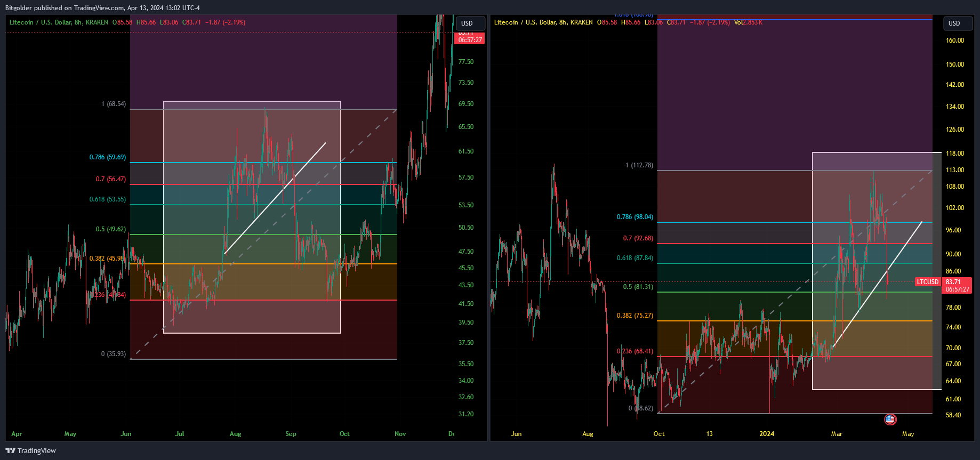The width and height of the screenshot is (980, 460).
Task: Click Fib label 1 (112.78)
Action: click(x=639, y=165)
